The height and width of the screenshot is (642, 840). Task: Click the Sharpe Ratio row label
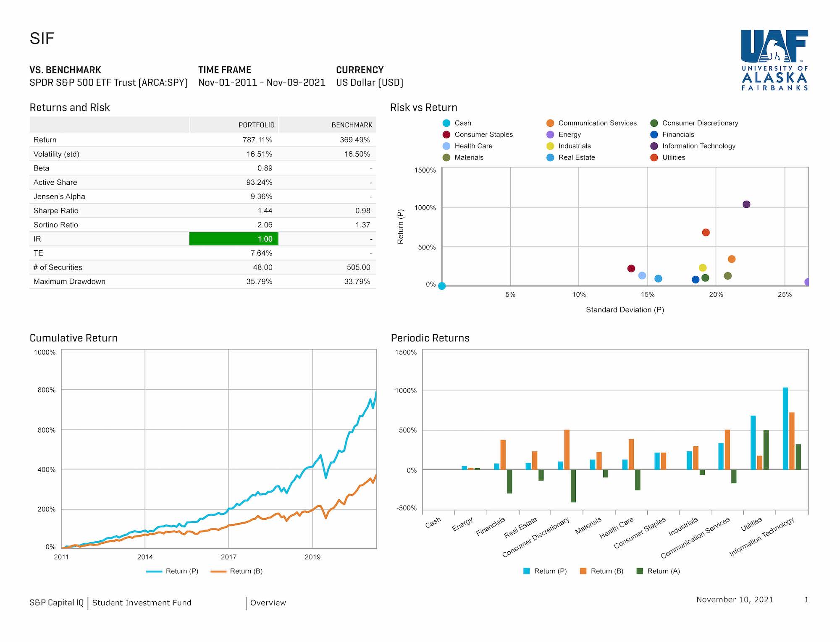click(56, 211)
